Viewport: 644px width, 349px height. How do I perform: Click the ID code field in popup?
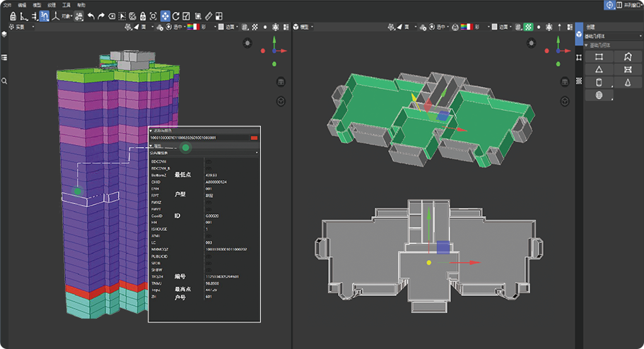198,138
